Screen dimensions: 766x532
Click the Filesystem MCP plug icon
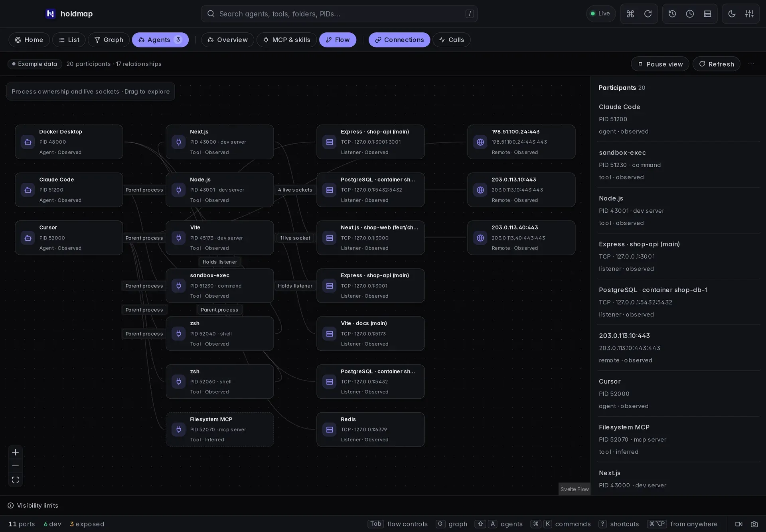[x=179, y=429]
